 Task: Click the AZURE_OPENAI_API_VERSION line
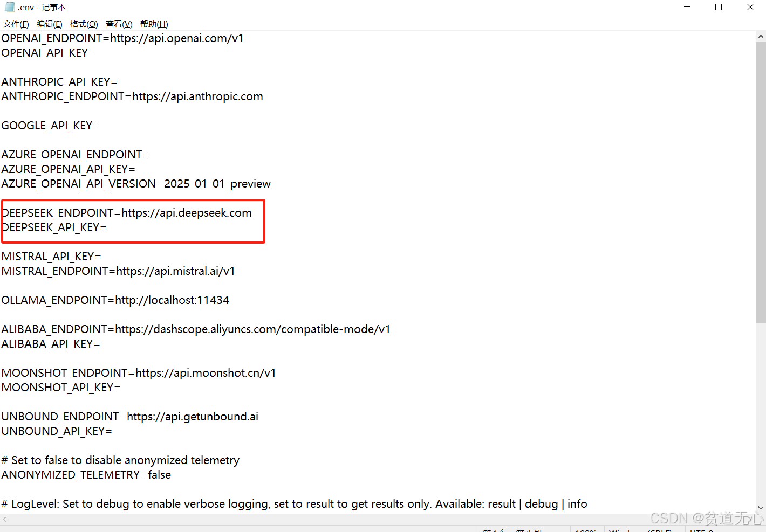tap(136, 184)
